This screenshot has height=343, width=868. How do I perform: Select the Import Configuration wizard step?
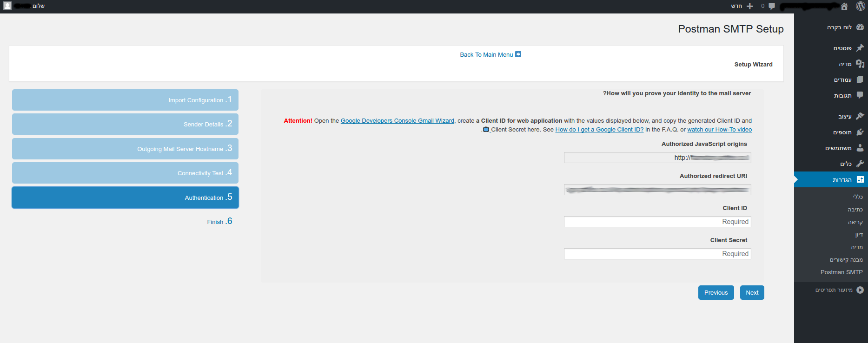point(125,100)
